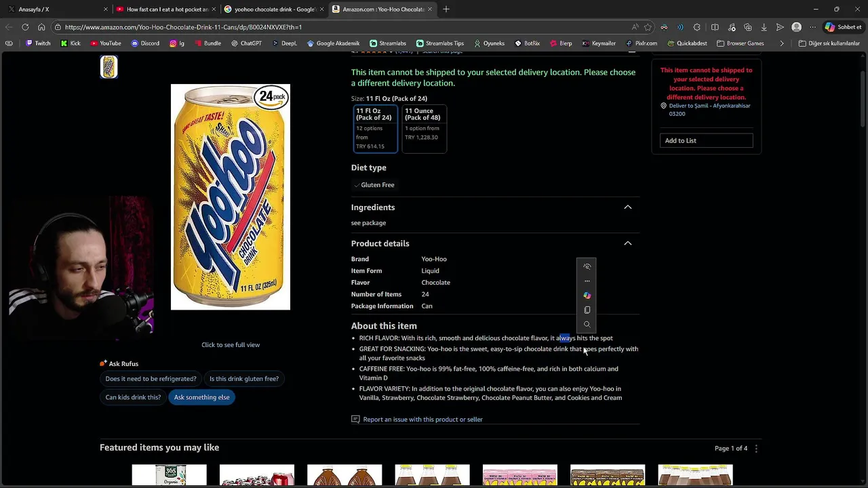868x488 pixels.
Task: Select small Yoo-hoo can thumbnail
Action: (109, 67)
